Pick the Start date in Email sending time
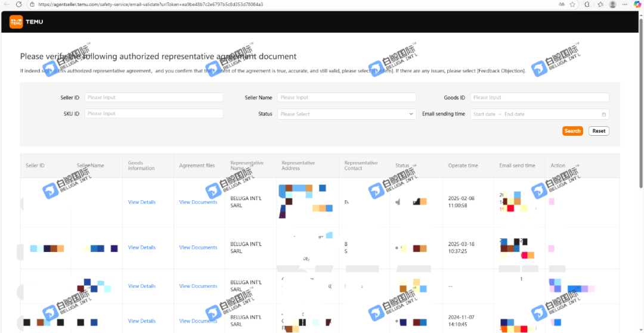The image size is (644, 333). (x=484, y=114)
